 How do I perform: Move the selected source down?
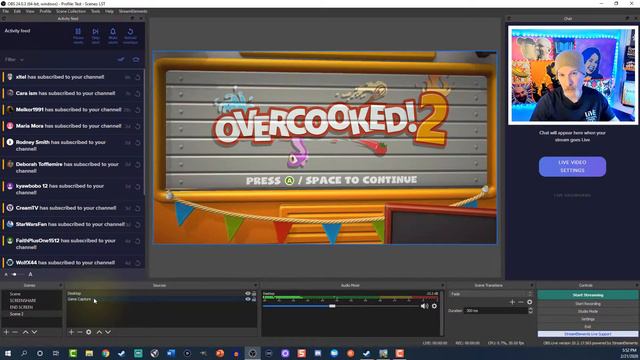[x=108, y=332]
